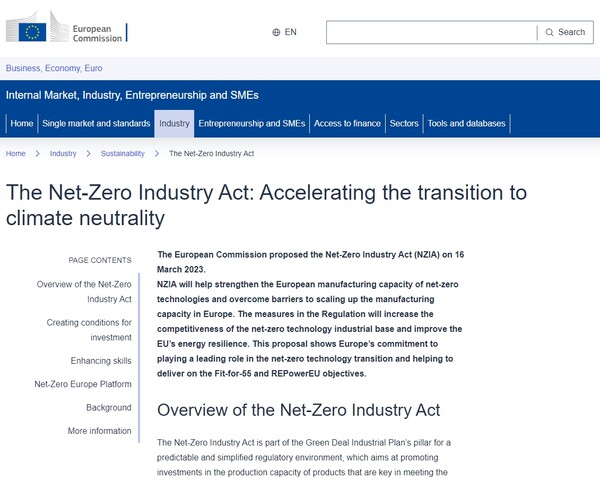Viewport: 600px width, 479px height.
Task: Go to Home in the breadcrumb
Action: click(16, 154)
